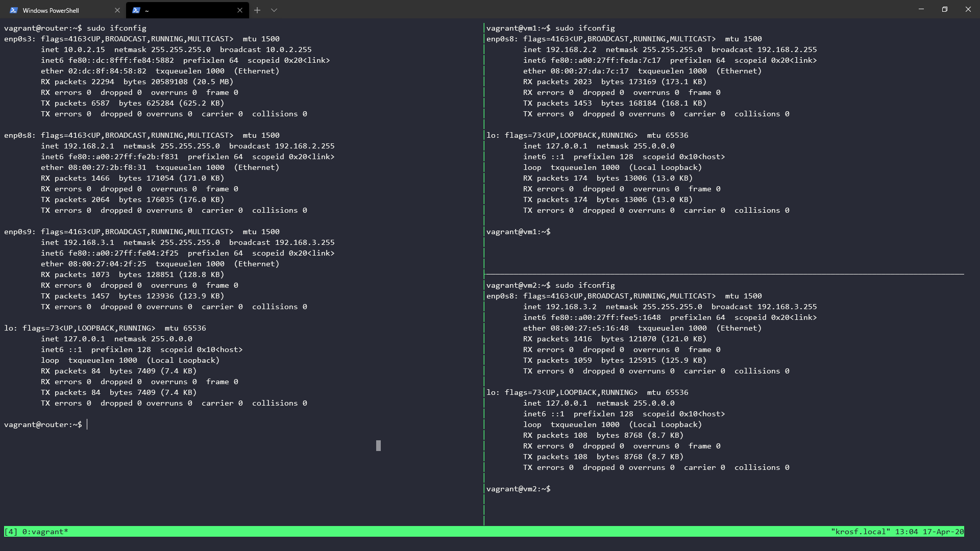The height and width of the screenshot is (551, 980).
Task: Click vm2 TX packets 1059 line
Action: 615,360
